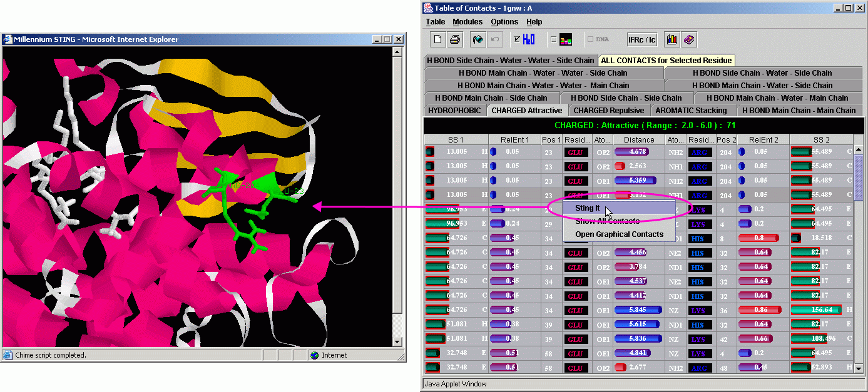
Task: Open the Modules menu
Action: (x=467, y=22)
